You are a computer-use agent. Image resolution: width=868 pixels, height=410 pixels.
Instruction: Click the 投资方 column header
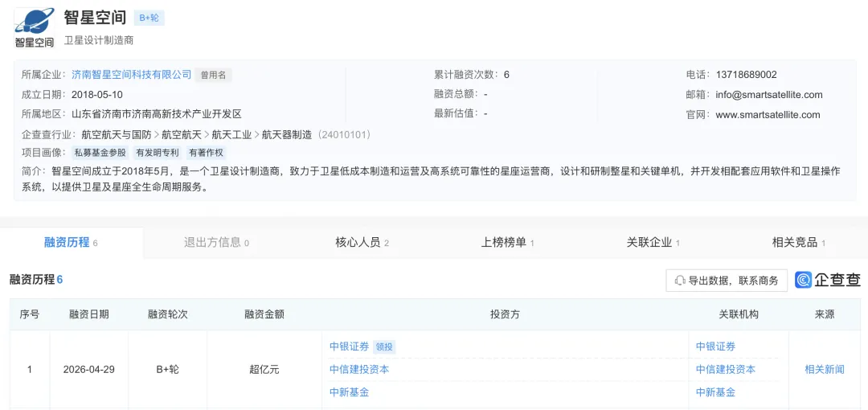click(x=505, y=314)
